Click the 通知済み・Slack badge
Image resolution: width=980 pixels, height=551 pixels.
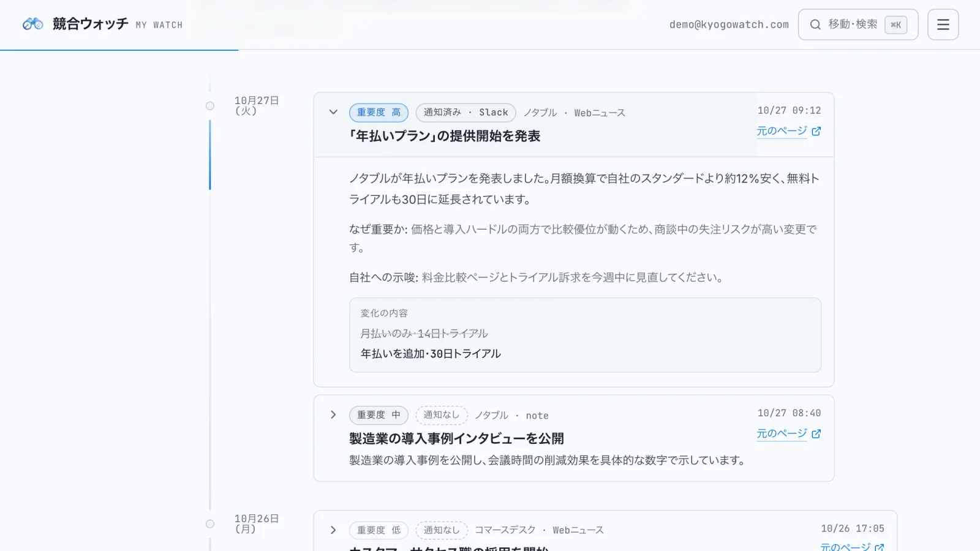click(x=466, y=113)
